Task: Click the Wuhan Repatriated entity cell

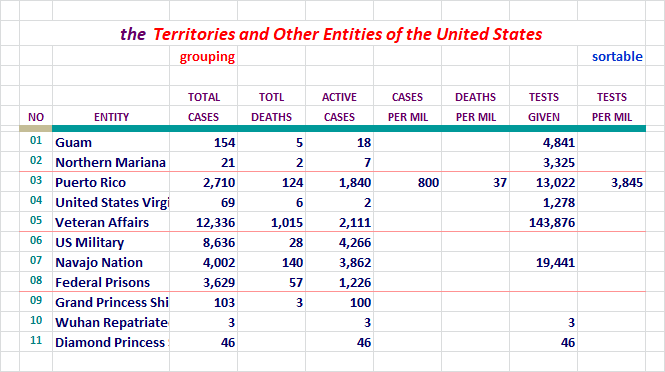Action: click(111, 322)
